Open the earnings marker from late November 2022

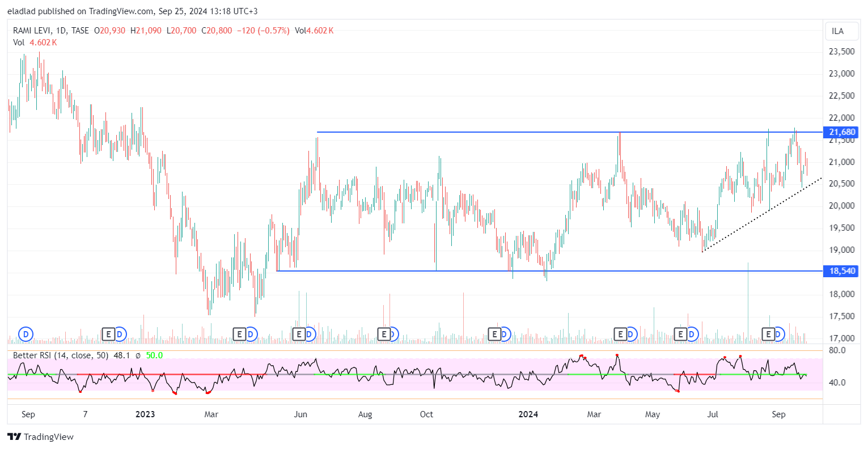(108, 334)
